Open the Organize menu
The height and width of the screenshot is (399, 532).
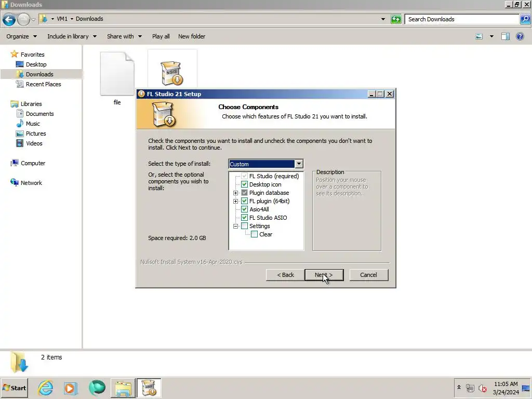click(x=21, y=36)
